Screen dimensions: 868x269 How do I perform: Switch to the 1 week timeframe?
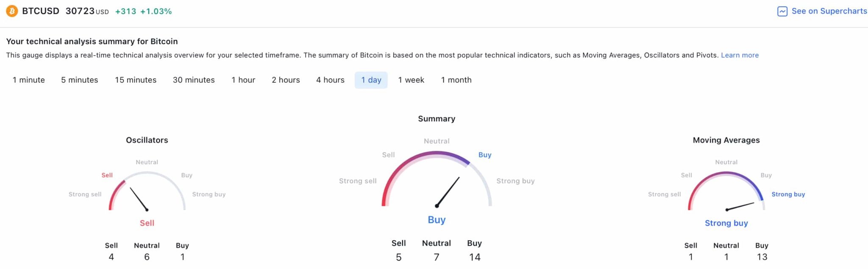pyautogui.click(x=411, y=80)
